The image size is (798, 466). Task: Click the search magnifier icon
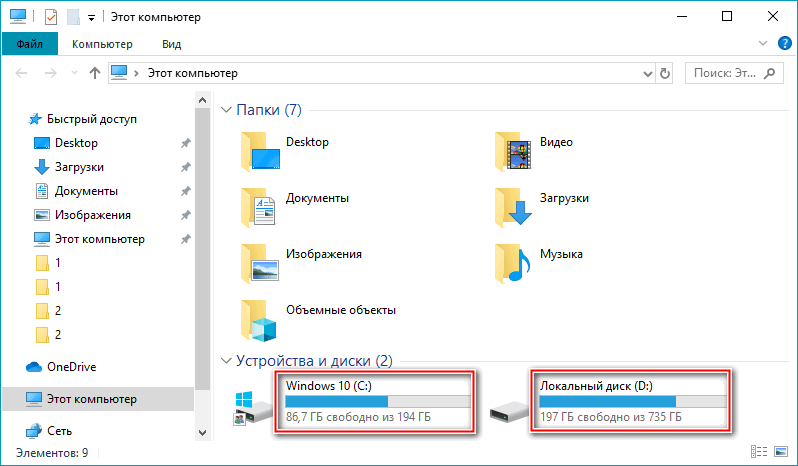(x=770, y=73)
